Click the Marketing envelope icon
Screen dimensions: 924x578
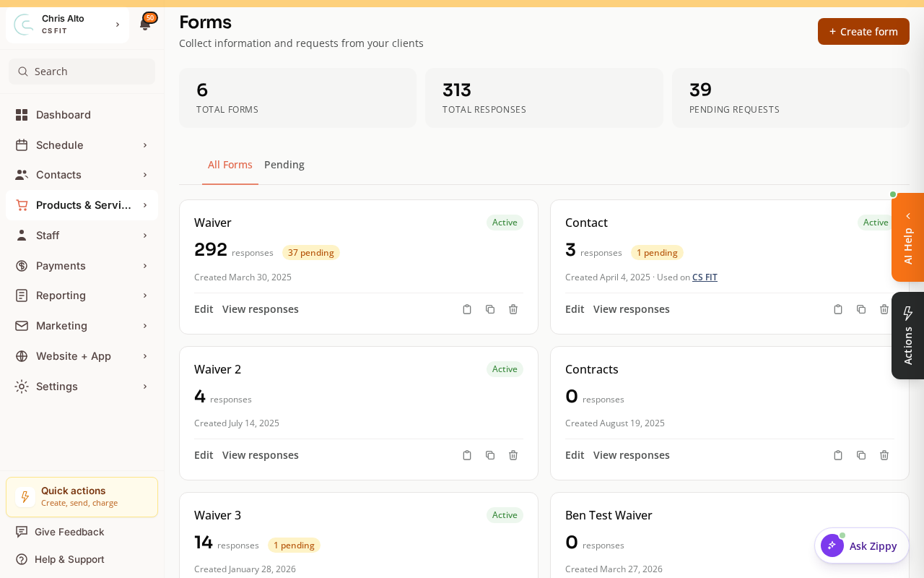[x=22, y=326]
